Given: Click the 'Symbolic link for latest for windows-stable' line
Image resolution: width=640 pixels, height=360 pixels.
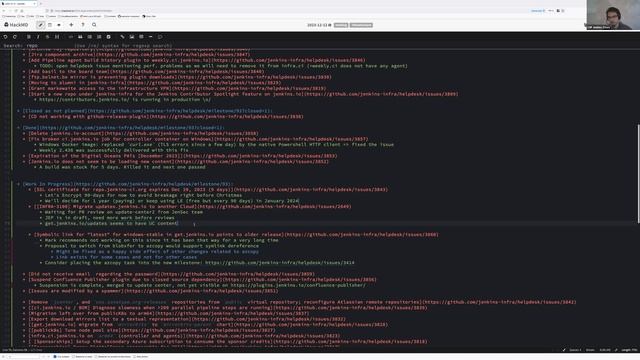Looking at the screenshot, I should pos(236,235).
